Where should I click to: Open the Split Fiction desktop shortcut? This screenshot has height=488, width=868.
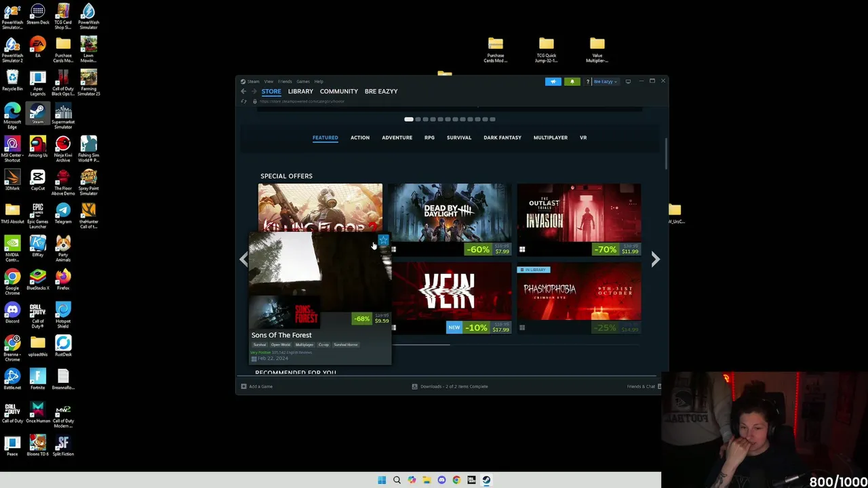click(x=63, y=446)
